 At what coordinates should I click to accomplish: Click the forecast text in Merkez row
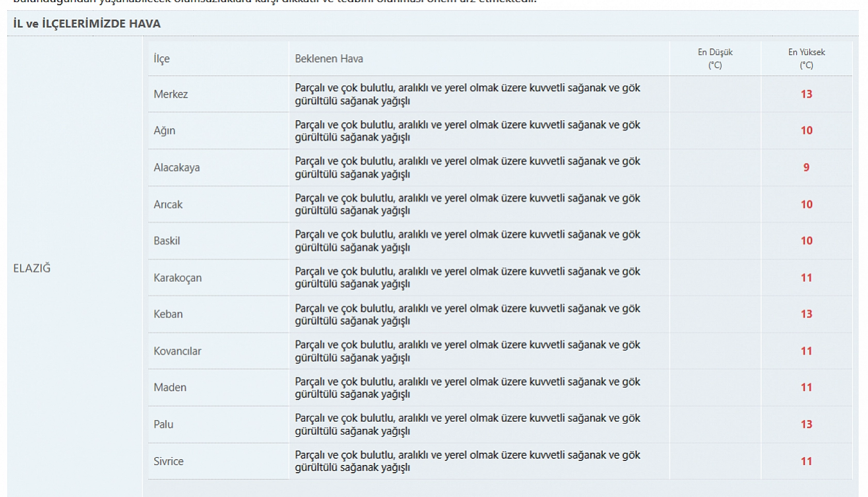(468, 94)
